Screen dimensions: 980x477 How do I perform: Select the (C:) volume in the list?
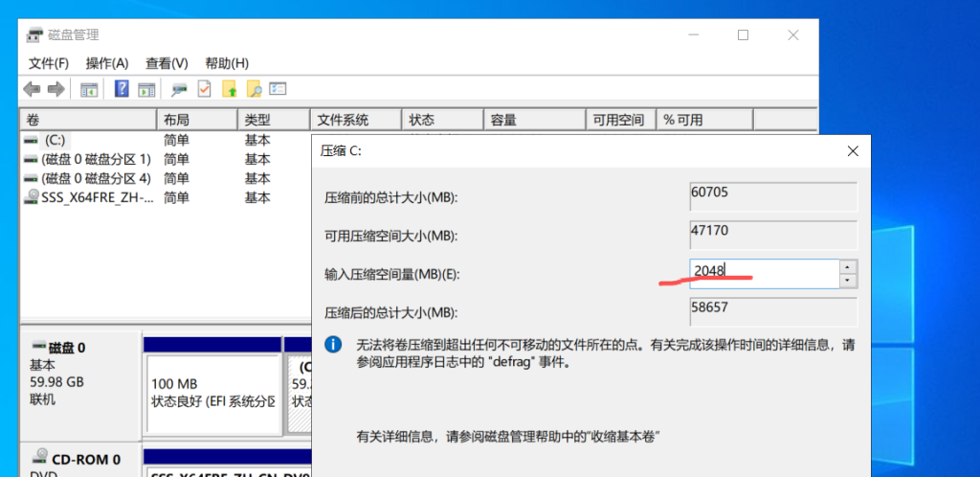click(55, 140)
